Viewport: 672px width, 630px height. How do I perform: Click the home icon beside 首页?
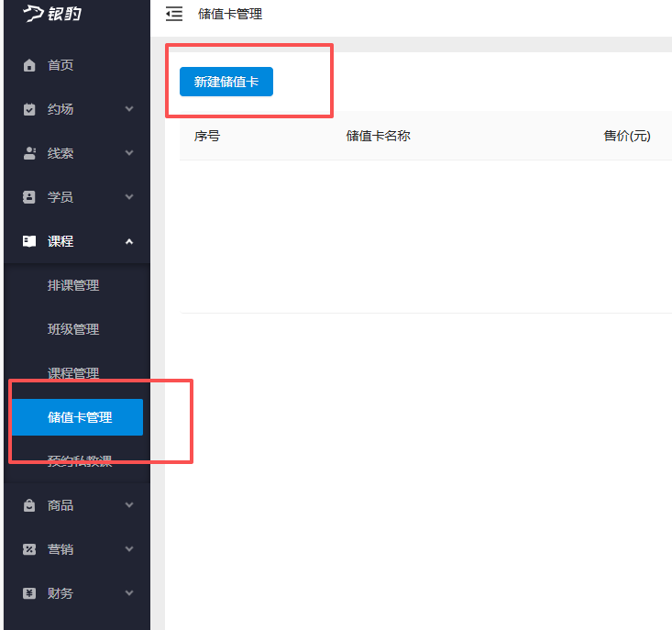(29, 65)
